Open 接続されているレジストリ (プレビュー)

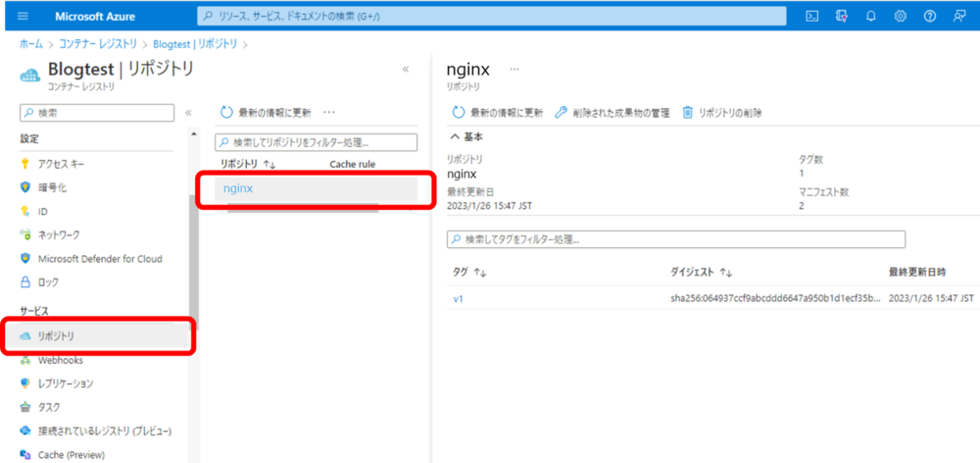pos(105,431)
